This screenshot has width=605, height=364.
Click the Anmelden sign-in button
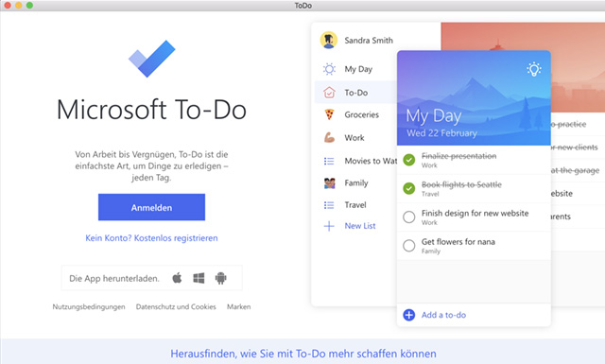coord(151,207)
